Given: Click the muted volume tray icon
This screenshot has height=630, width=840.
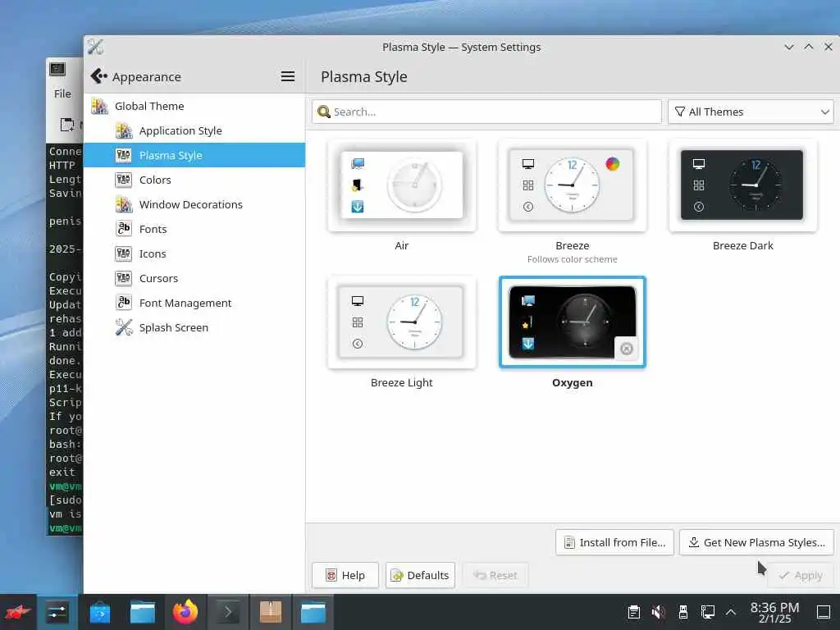Looking at the screenshot, I should click(x=659, y=612).
